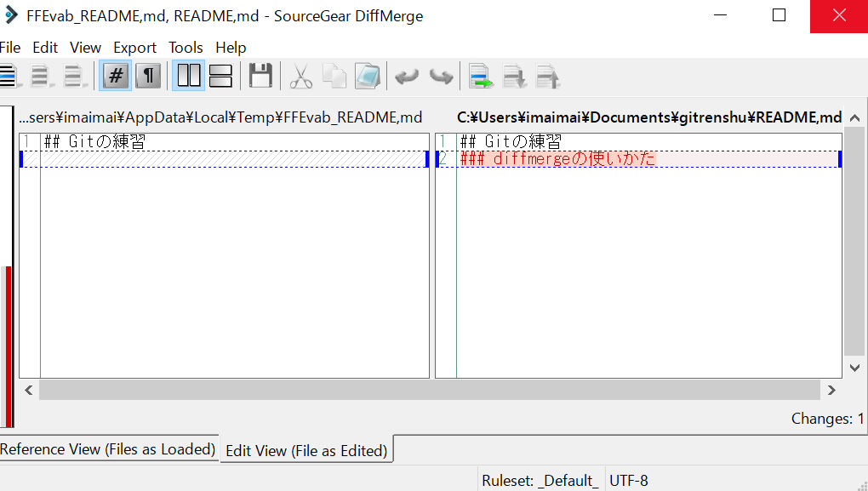This screenshot has height=491, width=868.
Task: Click Apply Change from Left icon
Action: click(481, 76)
